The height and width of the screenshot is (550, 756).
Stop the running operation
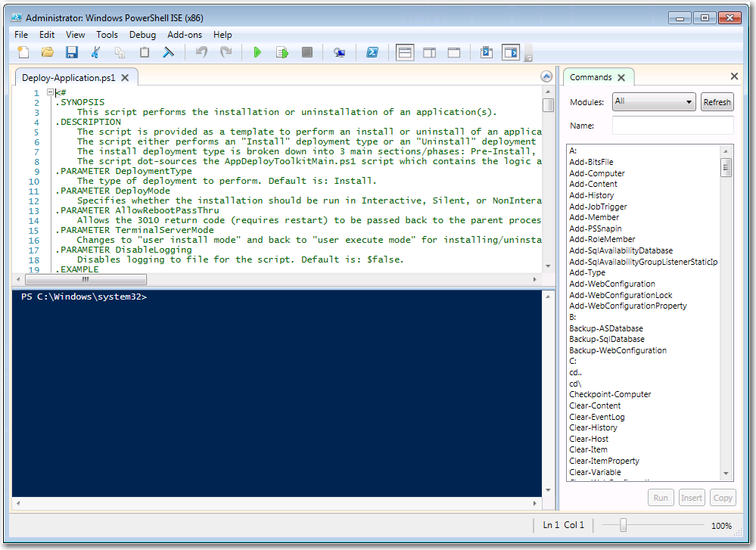306,52
